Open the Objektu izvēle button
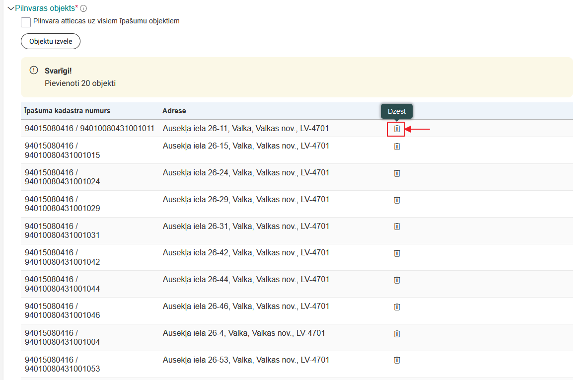 [51, 41]
